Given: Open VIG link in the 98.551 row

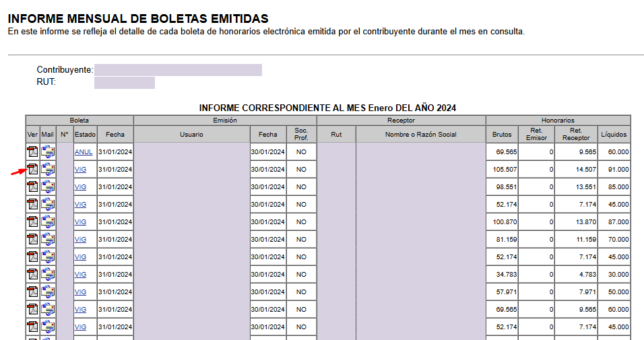Looking at the screenshot, I should coord(81,187).
